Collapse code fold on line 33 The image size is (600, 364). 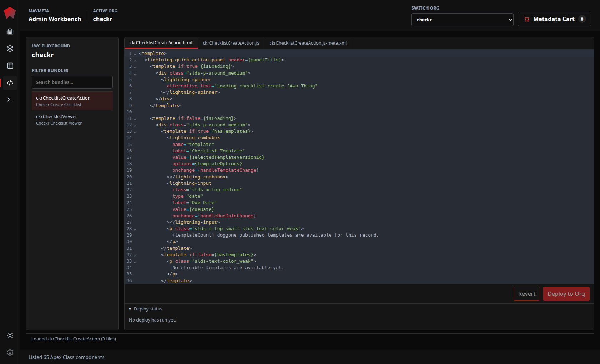click(135, 262)
